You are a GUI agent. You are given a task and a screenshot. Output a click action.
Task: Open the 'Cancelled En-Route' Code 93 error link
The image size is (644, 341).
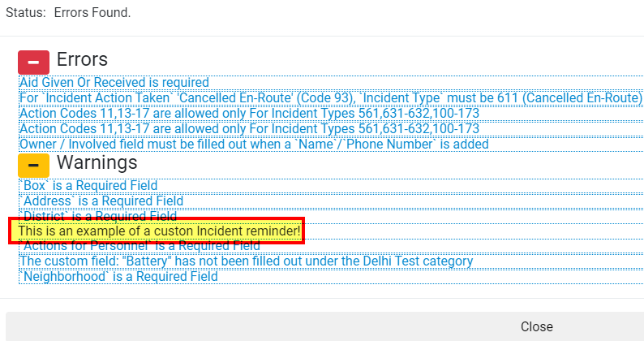coord(331,98)
